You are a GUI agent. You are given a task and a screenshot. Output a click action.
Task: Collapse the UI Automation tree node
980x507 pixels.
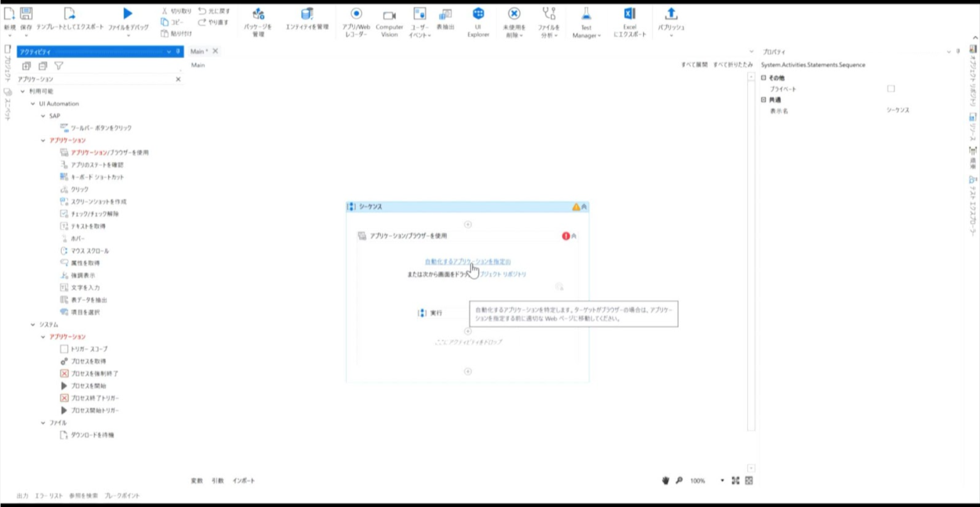point(33,103)
